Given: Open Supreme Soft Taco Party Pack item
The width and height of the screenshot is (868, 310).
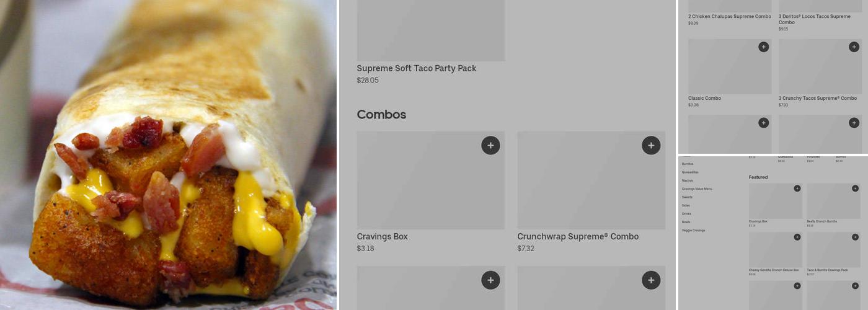Looking at the screenshot, I should 417,68.
